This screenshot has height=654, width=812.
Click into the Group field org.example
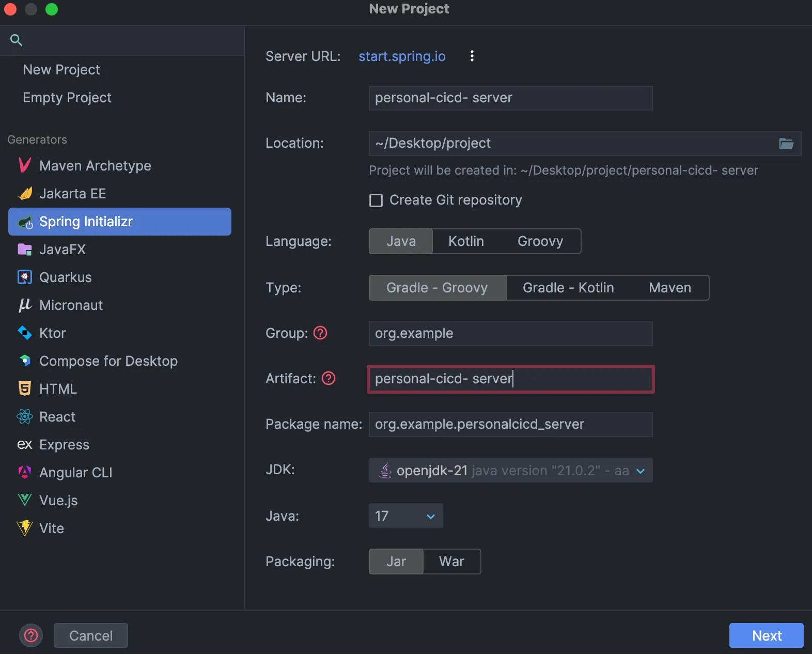pos(510,334)
